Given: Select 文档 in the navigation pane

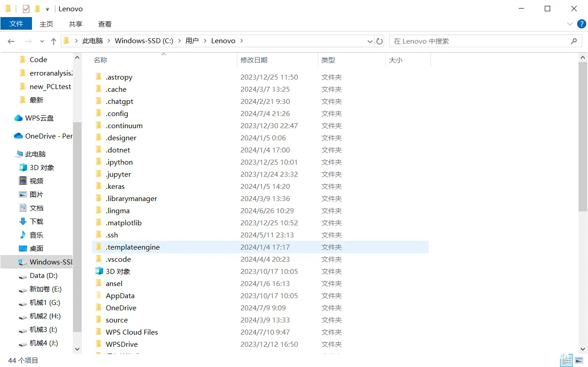Looking at the screenshot, I should (36, 208).
